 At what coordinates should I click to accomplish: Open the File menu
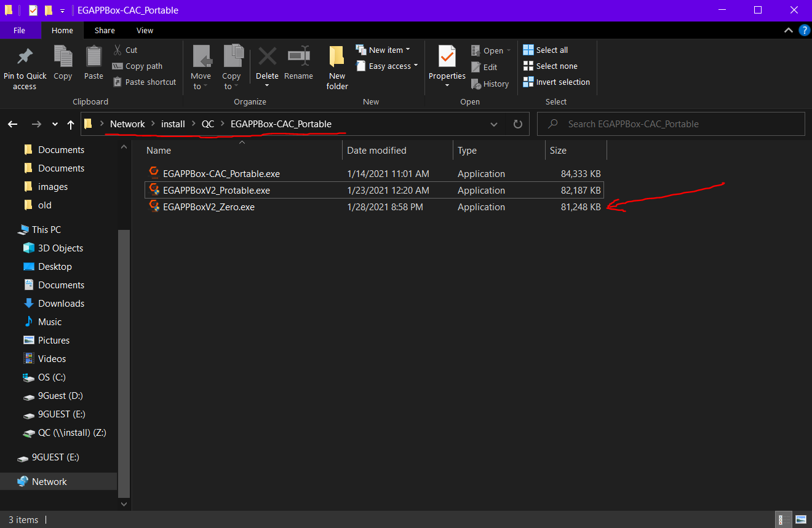[x=19, y=30]
